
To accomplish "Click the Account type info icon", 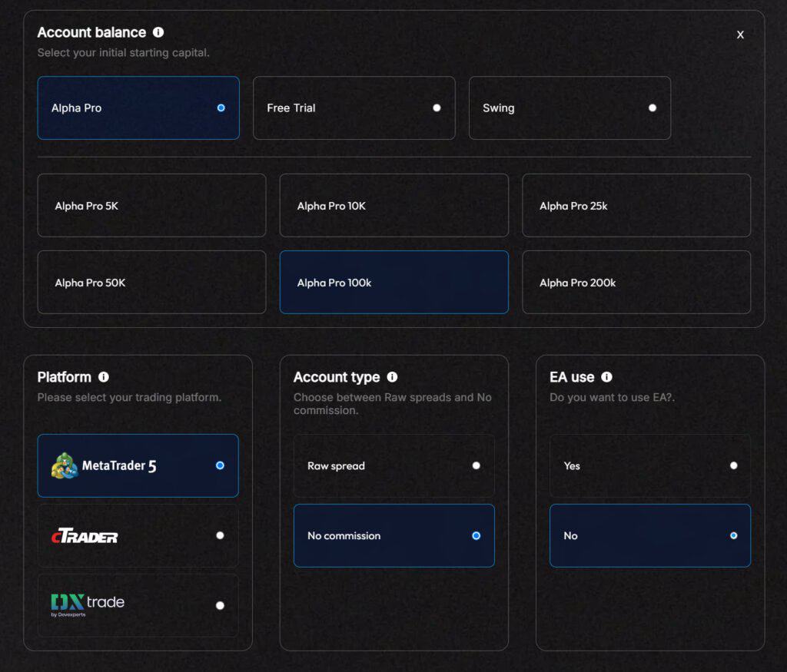I will (392, 377).
